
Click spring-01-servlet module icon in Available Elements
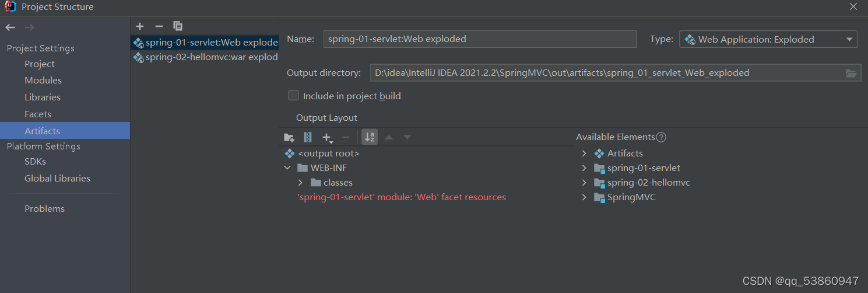tap(599, 168)
